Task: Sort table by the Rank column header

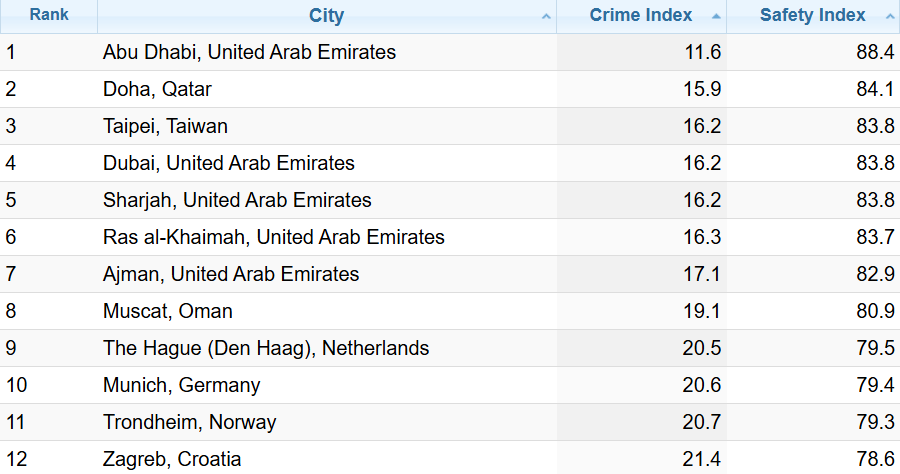Action: click(48, 15)
